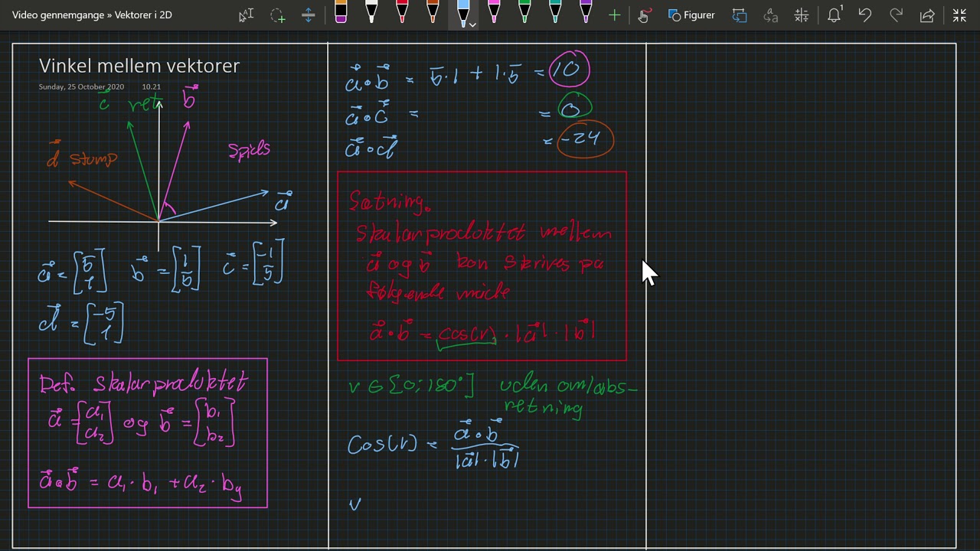Open the Math assistant
This screenshot has height=551, width=980.
click(x=802, y=15)
